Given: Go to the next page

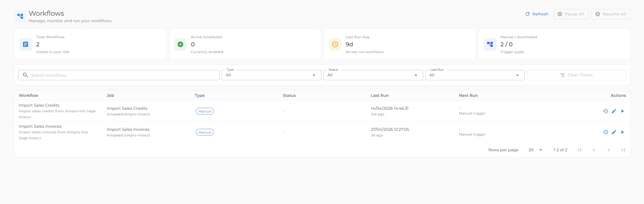Looking at the screenshot, I should click(x=609, y=150).
